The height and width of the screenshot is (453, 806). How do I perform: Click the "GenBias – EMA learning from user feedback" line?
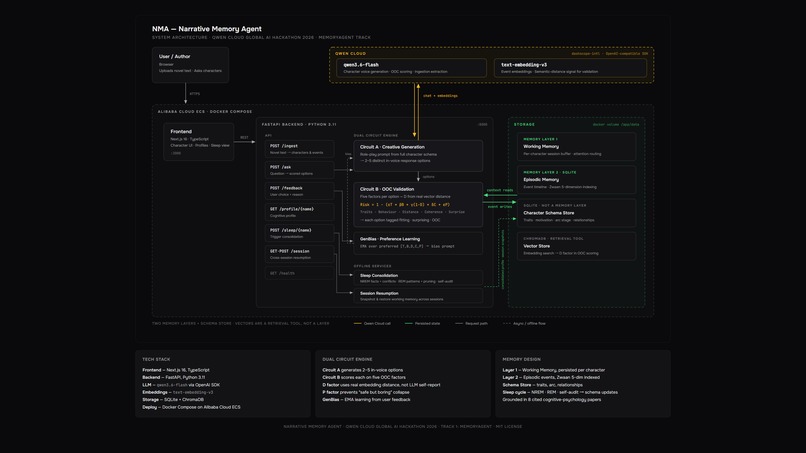[x=367, y=400]
